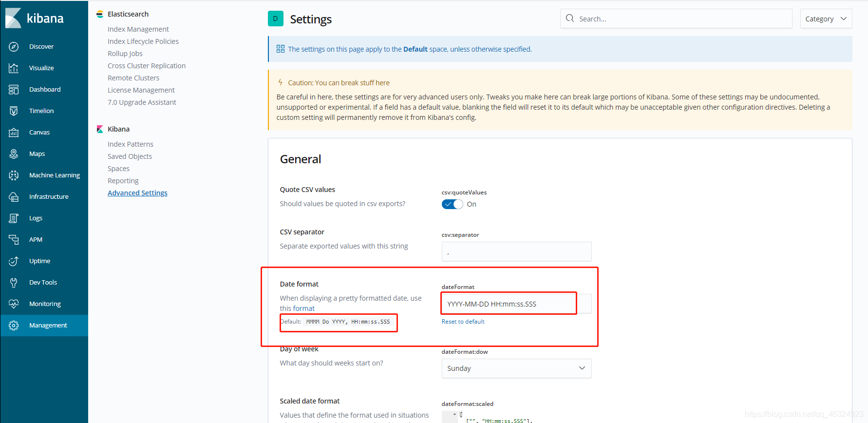Open APM via its icon

coord(14,240)
